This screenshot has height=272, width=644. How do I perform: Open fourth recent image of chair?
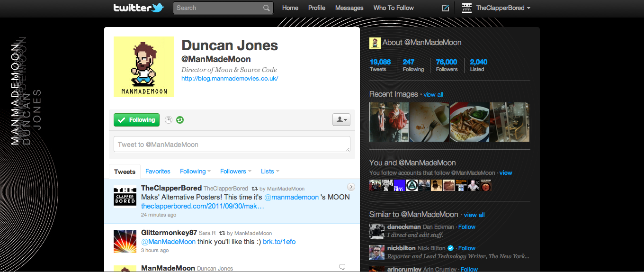(510, 122)
